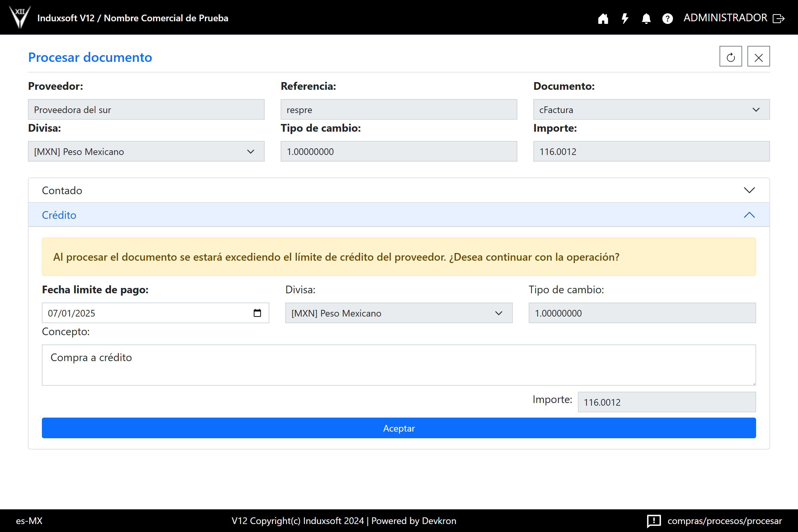Screen dimensions: 798x532
Task: Click the Referencia input field
Action: pos(398,110)
